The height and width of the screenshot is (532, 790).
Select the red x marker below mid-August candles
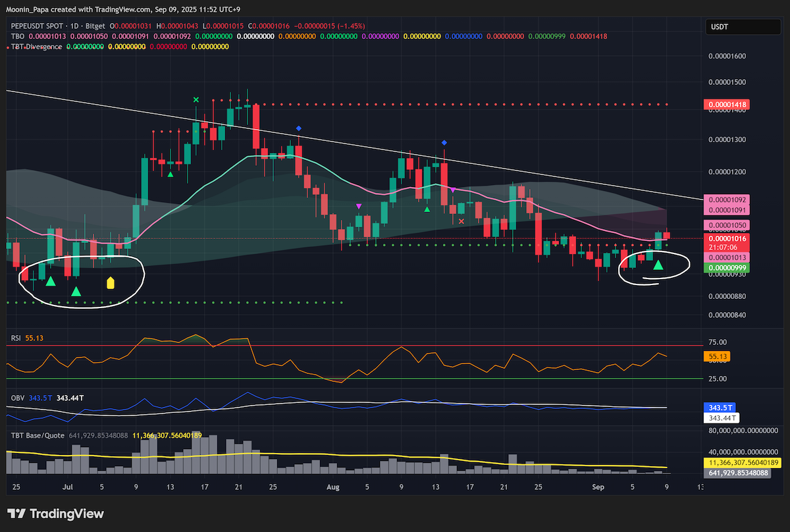pyautogui.click(x=461, y=221)
